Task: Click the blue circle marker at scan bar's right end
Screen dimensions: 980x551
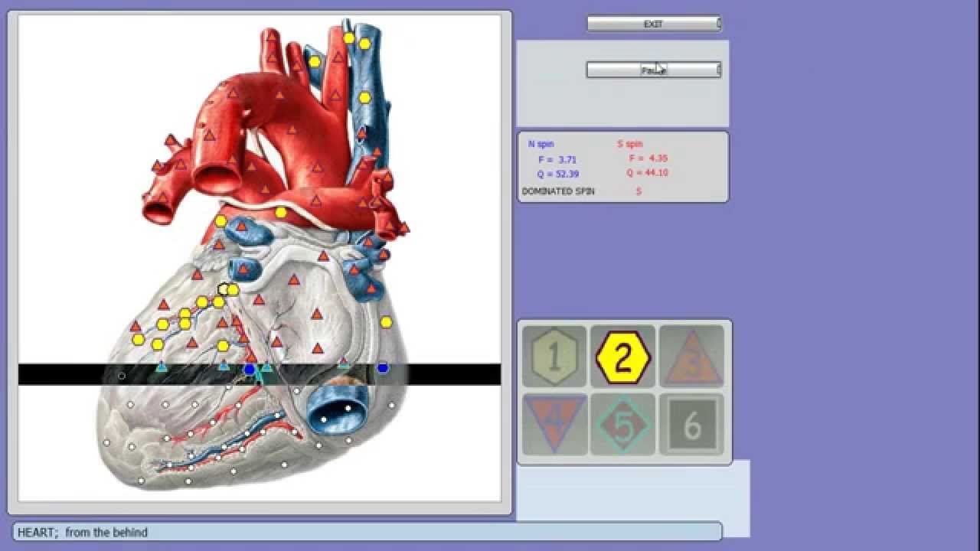Action: pos(383,368)
